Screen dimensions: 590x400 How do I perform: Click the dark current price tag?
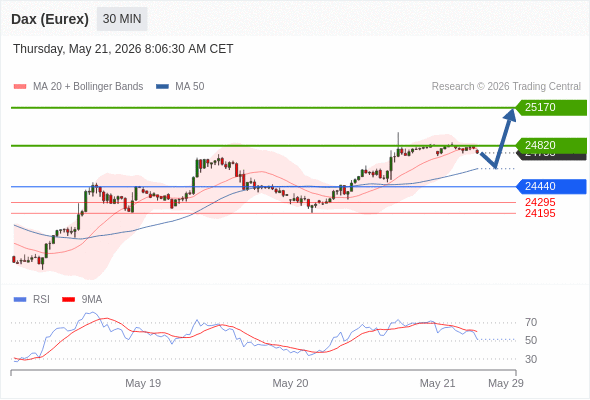[551, 156]
